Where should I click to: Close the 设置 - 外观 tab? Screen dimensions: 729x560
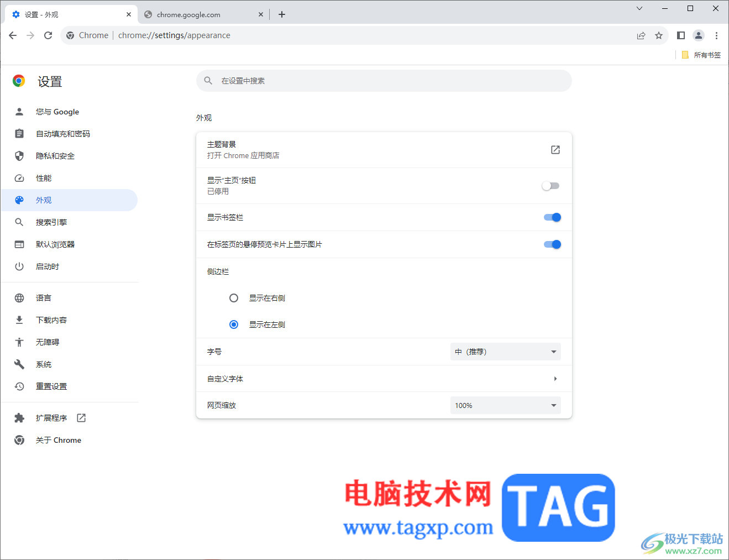[x=129, y=14]
